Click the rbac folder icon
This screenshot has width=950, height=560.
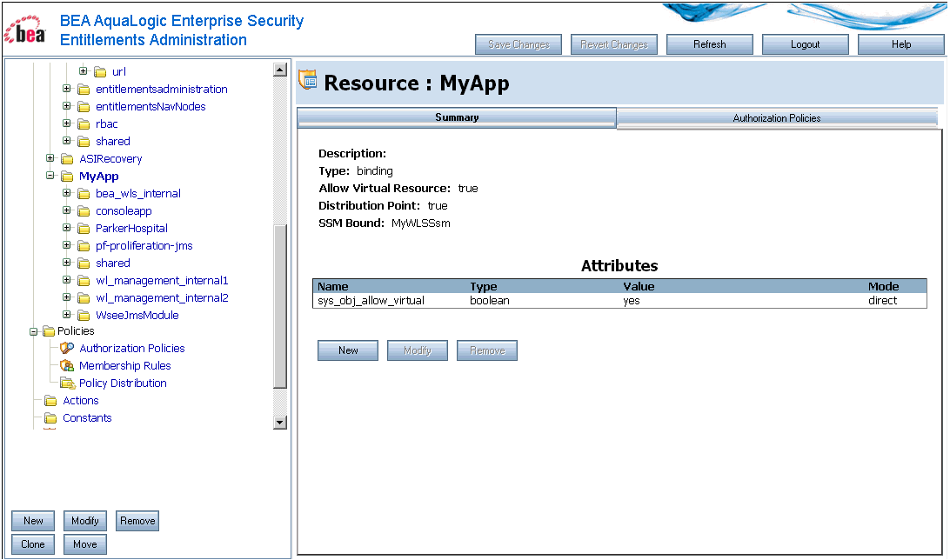coord(84,124)
